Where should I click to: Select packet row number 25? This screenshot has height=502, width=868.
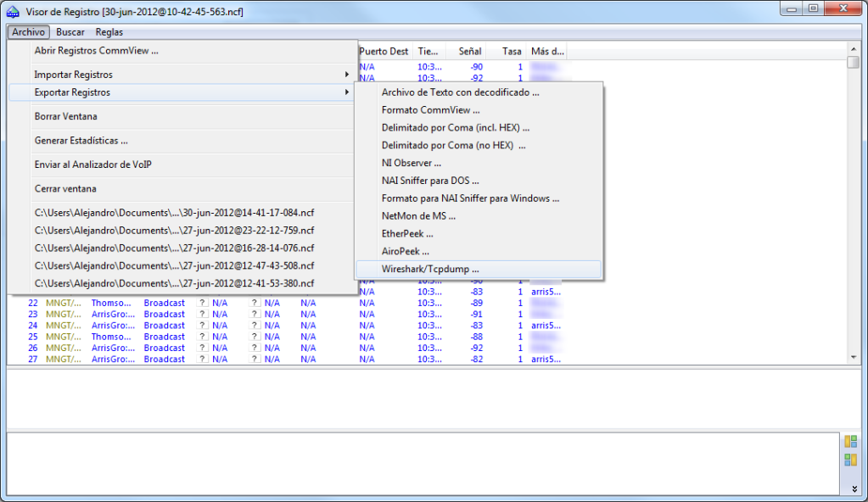(x=285, y=337)
